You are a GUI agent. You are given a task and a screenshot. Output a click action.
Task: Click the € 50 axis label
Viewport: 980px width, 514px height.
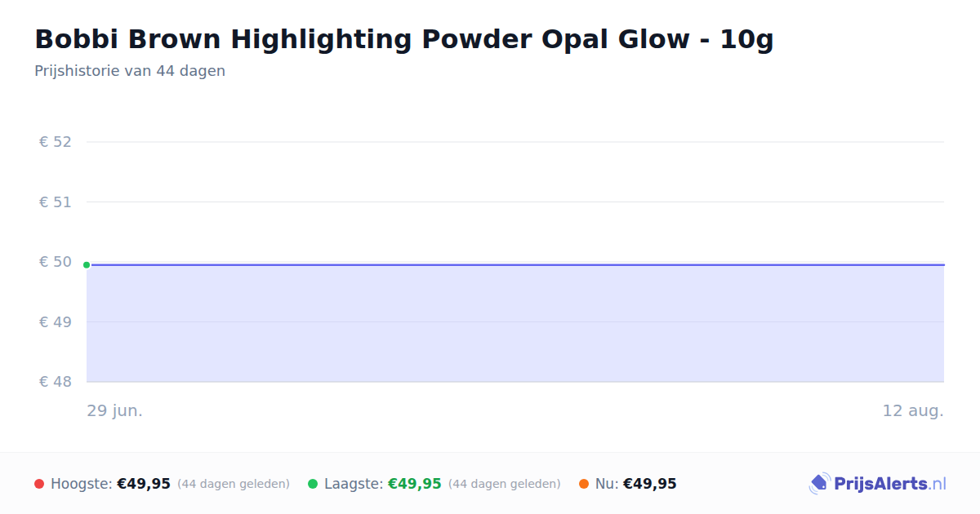56,262
